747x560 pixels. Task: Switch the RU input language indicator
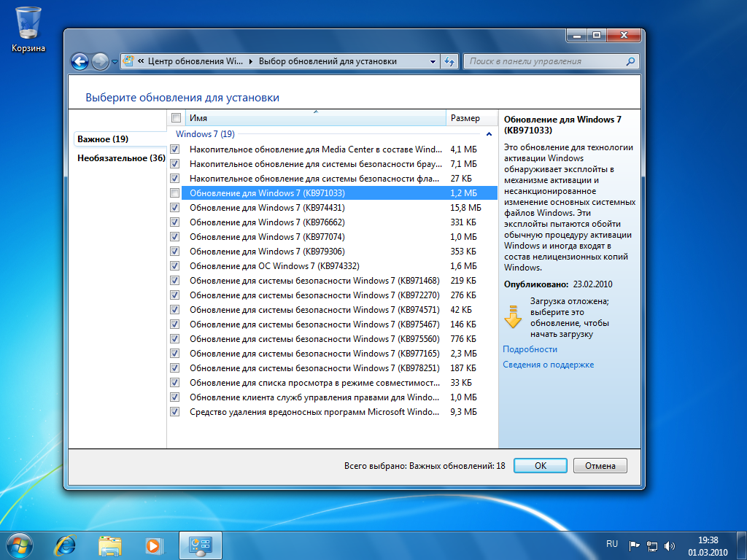(612, 544)
